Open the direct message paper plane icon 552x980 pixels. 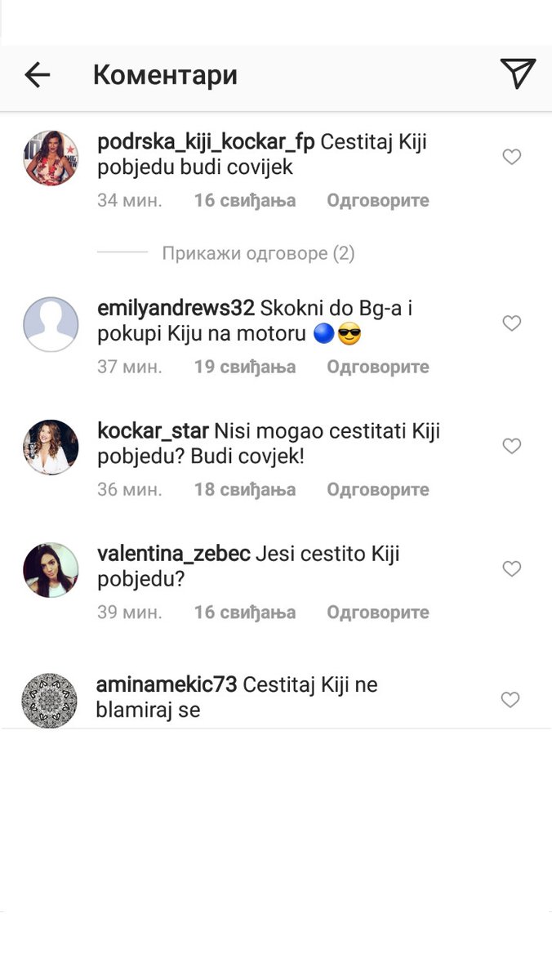pos(518,74)
